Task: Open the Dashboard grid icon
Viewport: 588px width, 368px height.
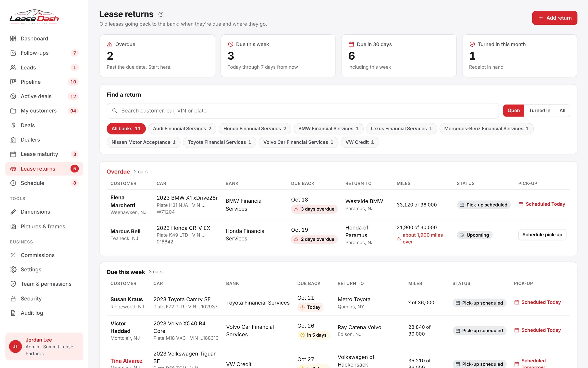Action: [13, 39]
